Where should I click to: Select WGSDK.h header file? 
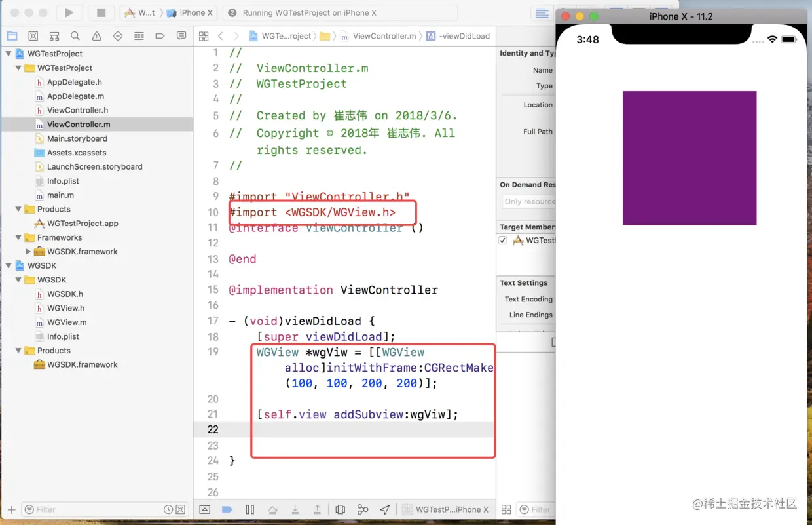point(65,294)
